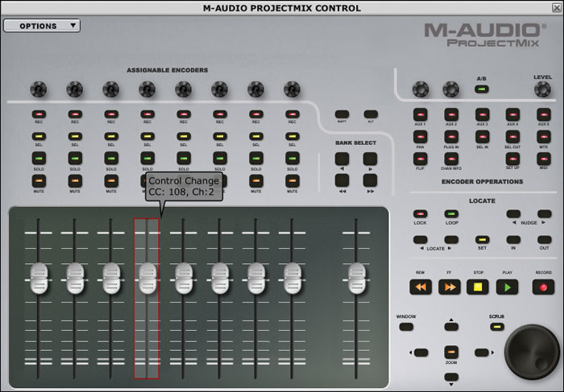Image resolution: width=564 pixels, height=392 pixels.
Task: Click the first assignable encoder knob
Action: tap(39, 89)
